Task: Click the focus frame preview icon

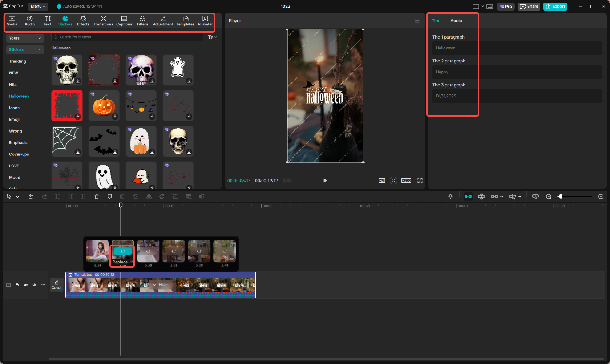Action: click(x=393, y=181)
